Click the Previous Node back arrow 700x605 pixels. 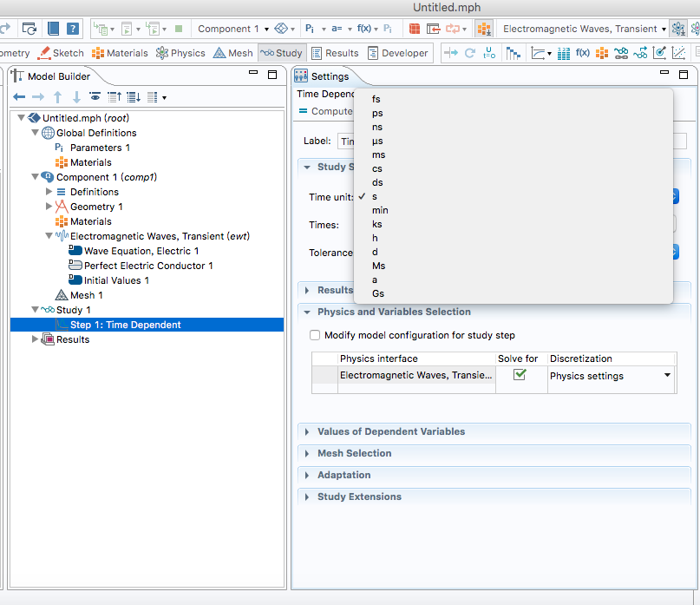18,96
